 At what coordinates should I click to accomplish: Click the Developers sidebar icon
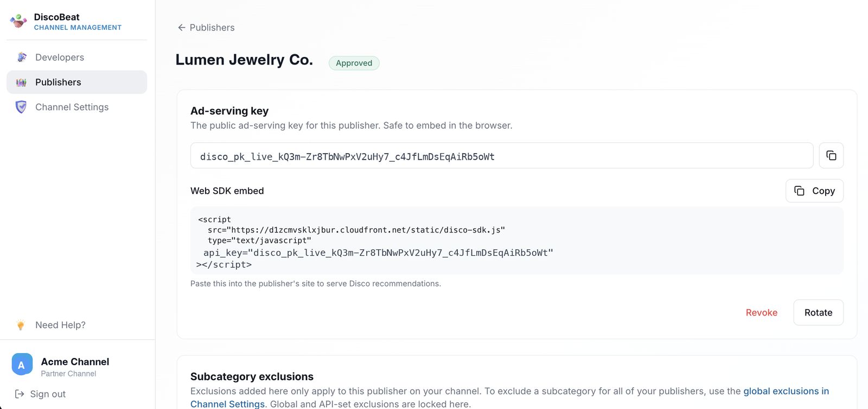pos(22,57)
